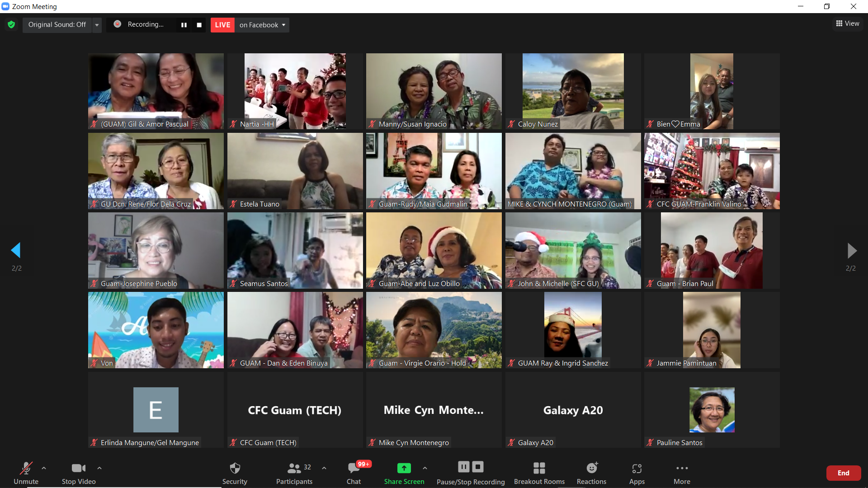The width and height of the screenshot is (868, 488).
Task: Open the Chat bubble icon
Action: 354,468
